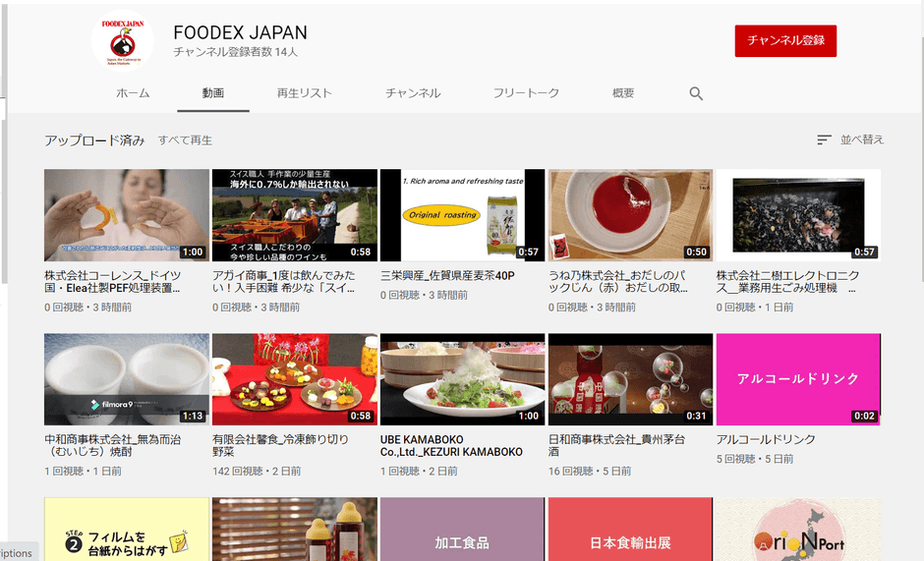The image size is (924, 561).
Task: Click the FOODEX JAPAN channel avatar logo
Action: pyautogui.click(x=123, y=41)
